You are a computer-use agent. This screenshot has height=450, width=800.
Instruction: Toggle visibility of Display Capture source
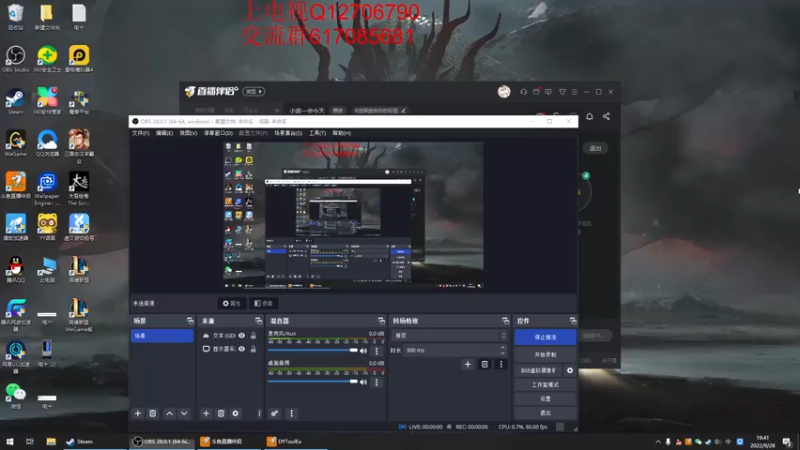[242, 349]
